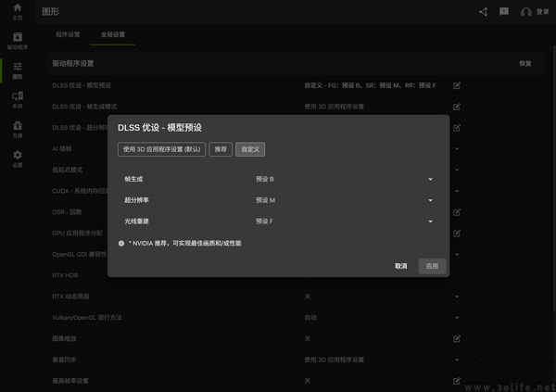The height and width of the screenshot is (392, 556).
Task: Expand the 垂直同步 dropdown arrow
Action: click(x=457, y=360)
